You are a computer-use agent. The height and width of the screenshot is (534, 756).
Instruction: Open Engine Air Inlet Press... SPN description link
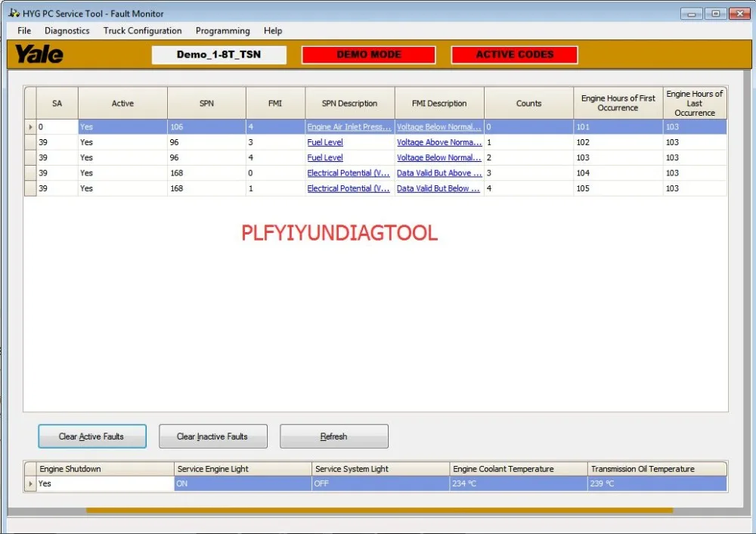pos(349,127)
